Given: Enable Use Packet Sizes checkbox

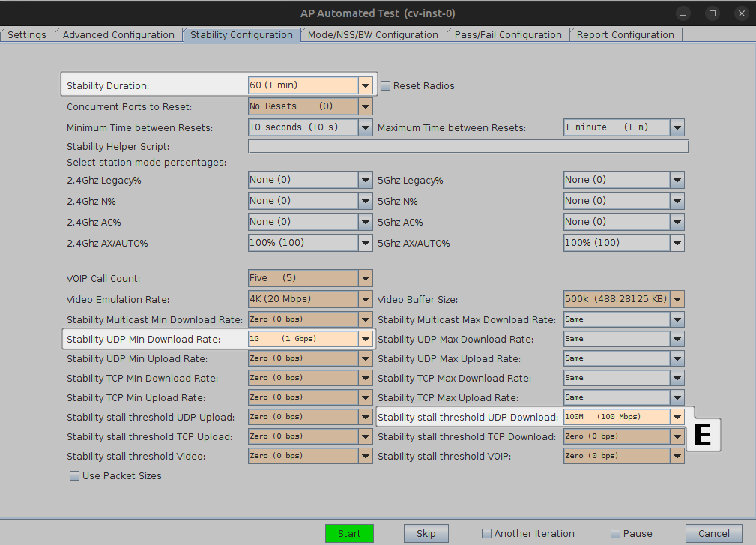Looking at the screenshot, I should [x=75, y=475].
